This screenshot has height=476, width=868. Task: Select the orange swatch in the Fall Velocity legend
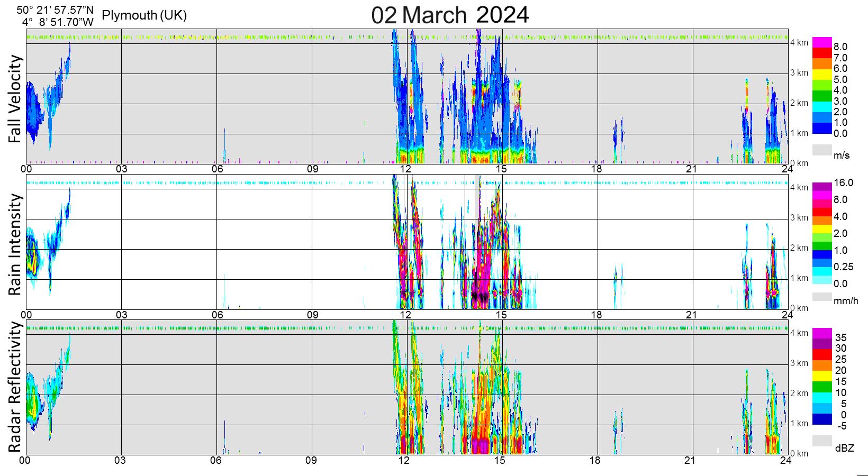pyautogui.click(x=822, y=63)
